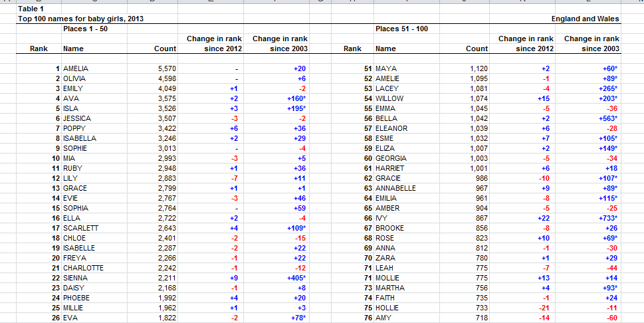Select the name cell PHOEBE
The image size is (644, 323).
pyautogui.click(x=77, y=298)
